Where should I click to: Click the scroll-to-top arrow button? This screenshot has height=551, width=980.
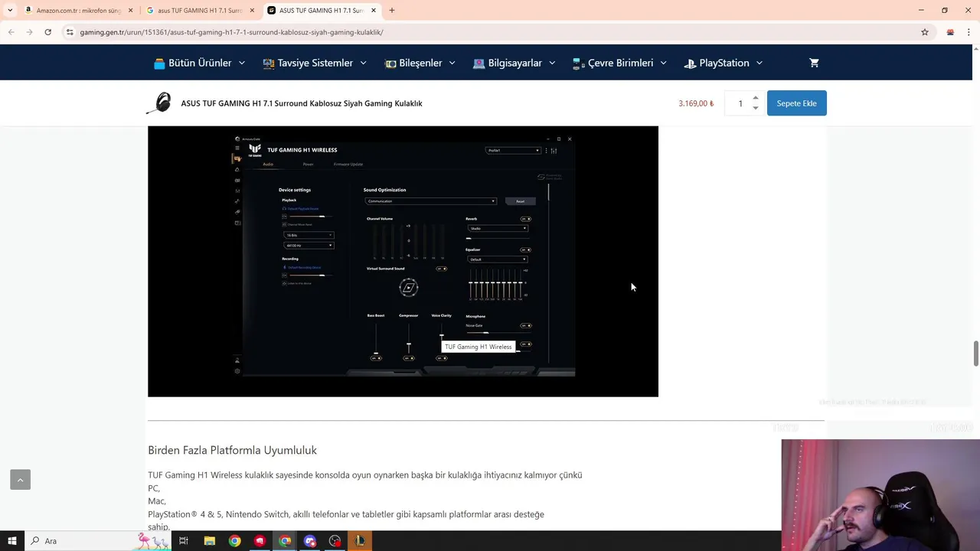pyautogui.click(x=20, y=480)
